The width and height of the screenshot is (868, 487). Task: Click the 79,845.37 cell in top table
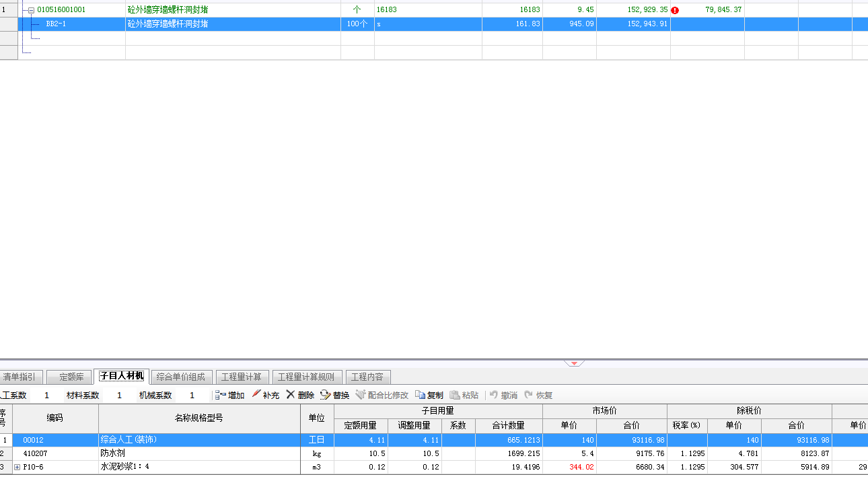[707, 10]
